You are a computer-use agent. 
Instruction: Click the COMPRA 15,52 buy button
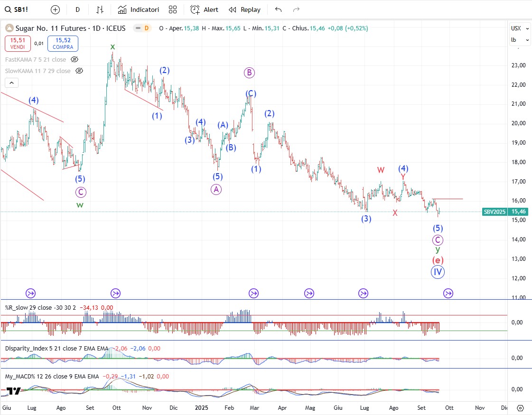(x=63, y=44)
